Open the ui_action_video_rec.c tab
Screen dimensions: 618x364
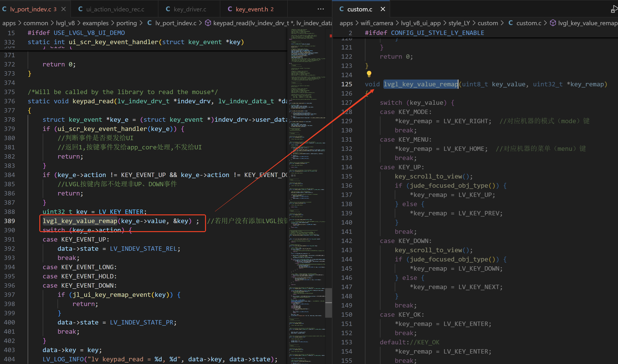[115, 9]
